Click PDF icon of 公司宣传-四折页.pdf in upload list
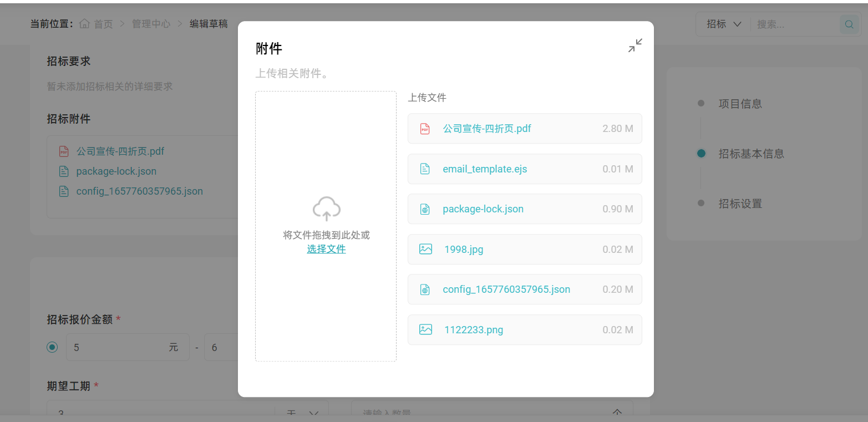The height and width of the screenshot is (422, 868). tap(425, 129)
